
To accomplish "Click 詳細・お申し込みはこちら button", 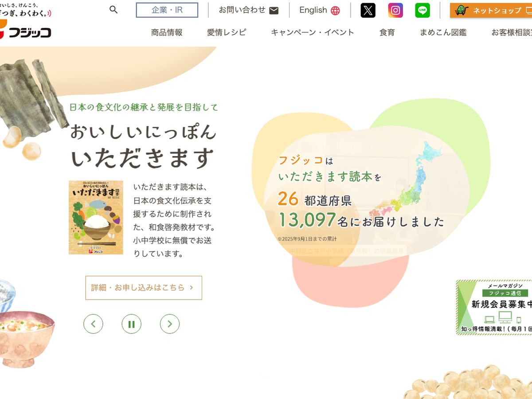I will [144, 288].
